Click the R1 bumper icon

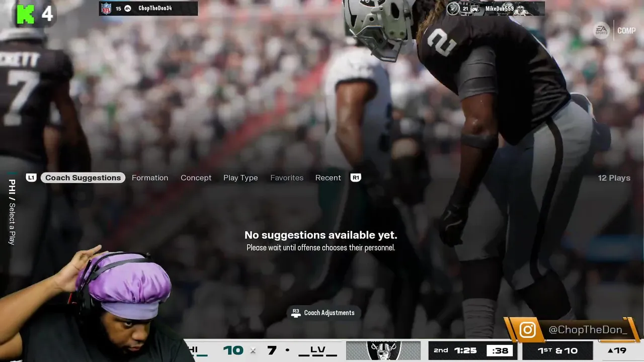click(x=356, y=177)
